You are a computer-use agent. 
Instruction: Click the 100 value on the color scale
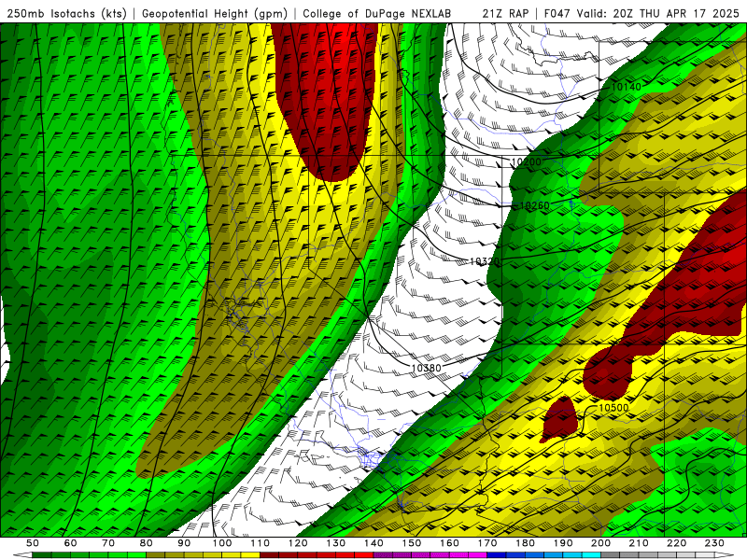pos(222,543)
